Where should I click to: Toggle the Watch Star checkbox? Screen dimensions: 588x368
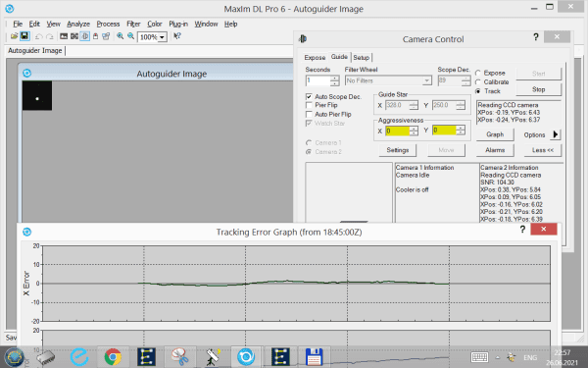(309, 124)
